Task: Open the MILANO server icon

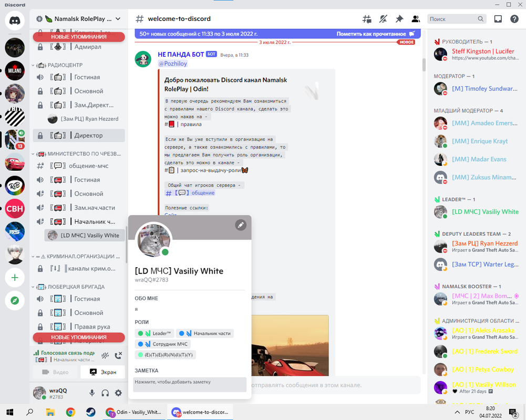Action: [x=15, y=70]
